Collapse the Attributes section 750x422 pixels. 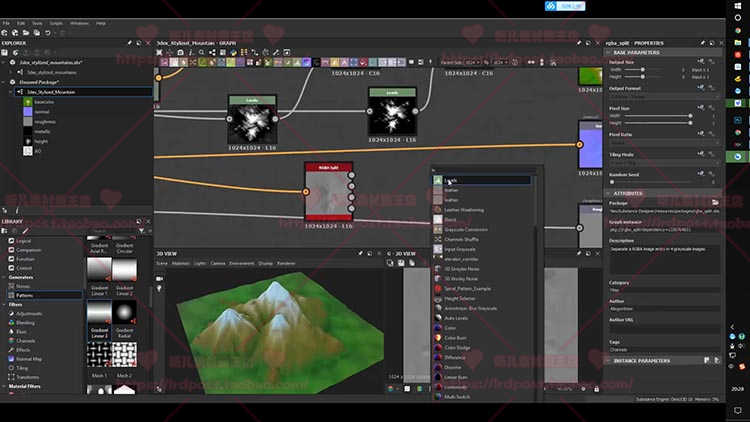click(609, 193)
